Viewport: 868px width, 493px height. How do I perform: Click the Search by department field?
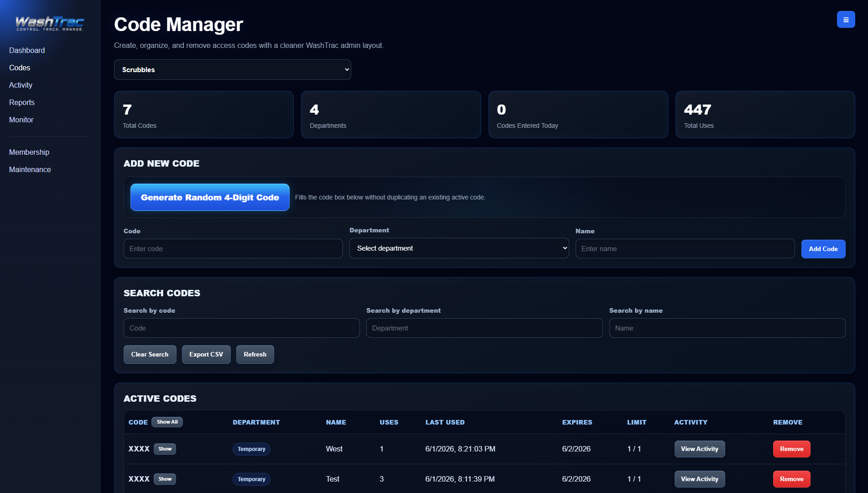[x=484, y=328]
